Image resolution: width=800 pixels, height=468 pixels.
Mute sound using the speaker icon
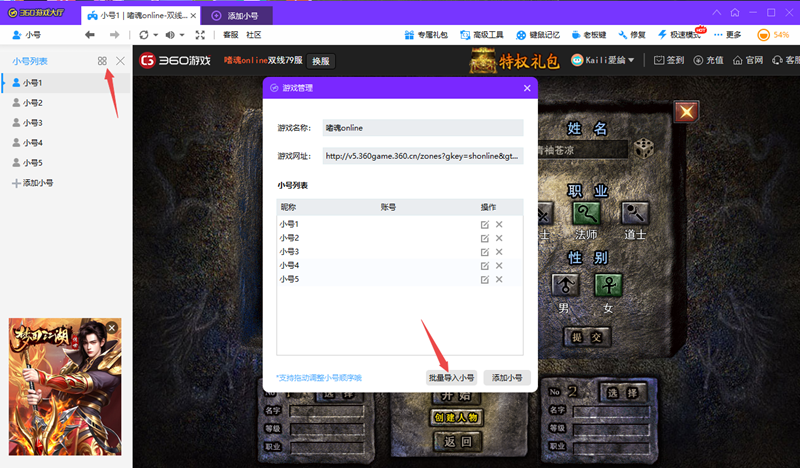(170, 35)
